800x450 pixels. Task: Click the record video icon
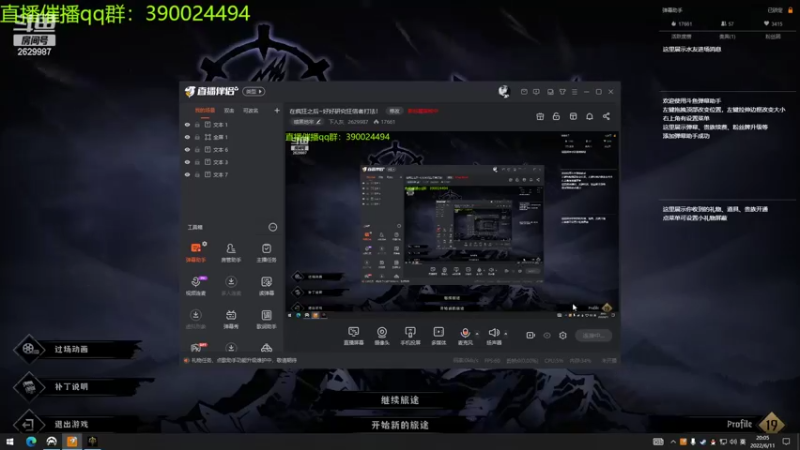coord(531,335)
